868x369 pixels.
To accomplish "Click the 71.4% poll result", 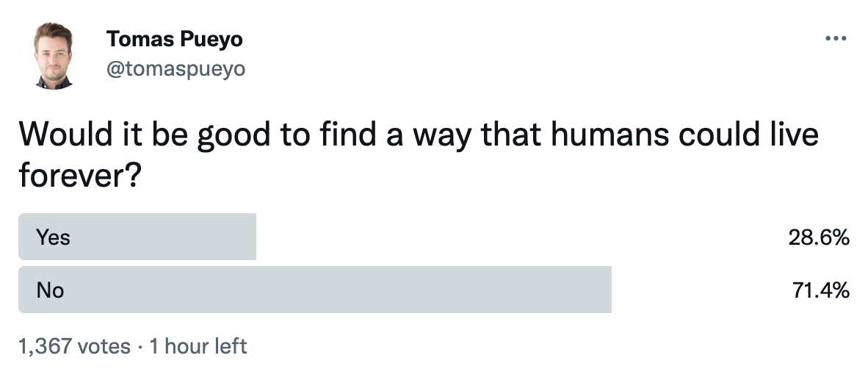I will pyautogui.click(x=820, y=290).
